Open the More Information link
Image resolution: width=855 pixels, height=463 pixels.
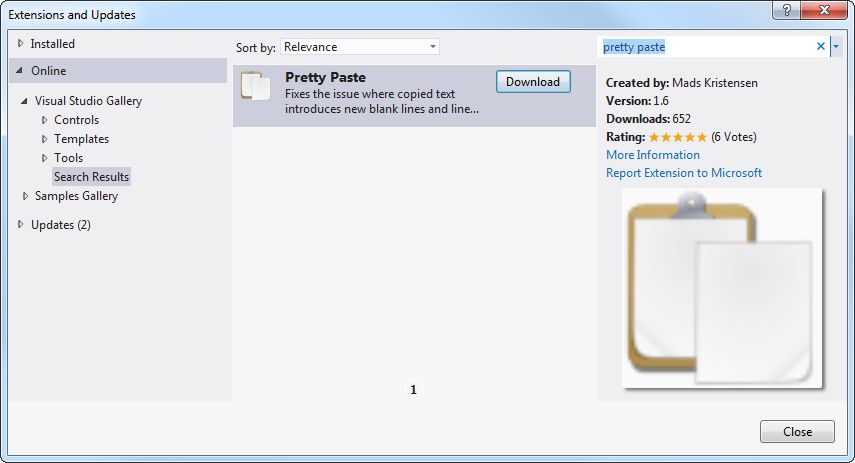(652, 155)
